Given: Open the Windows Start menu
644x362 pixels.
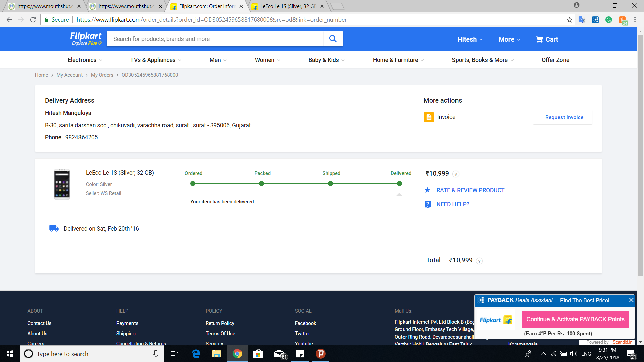Looking at the screenshot, I should click(10, 354).
